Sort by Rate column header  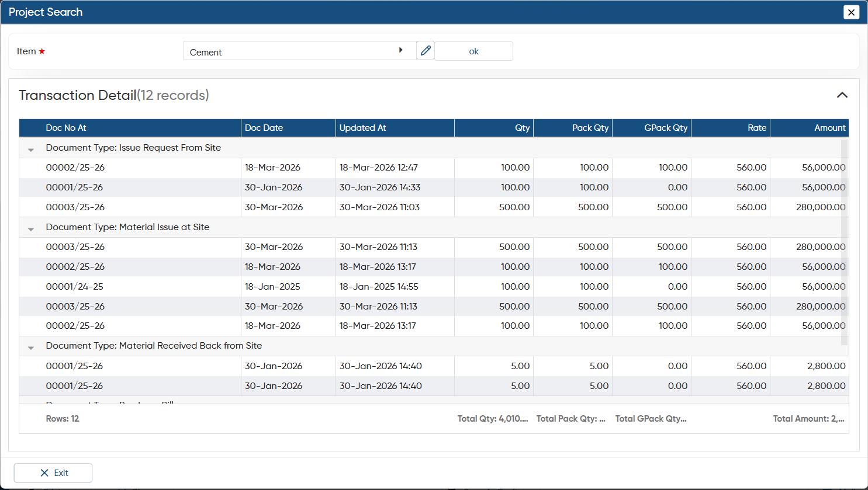[x=731, y=128]
